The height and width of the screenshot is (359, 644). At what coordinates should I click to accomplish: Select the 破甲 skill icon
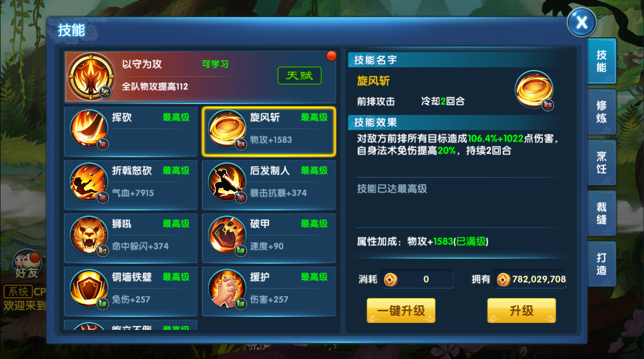click(227, 235)
